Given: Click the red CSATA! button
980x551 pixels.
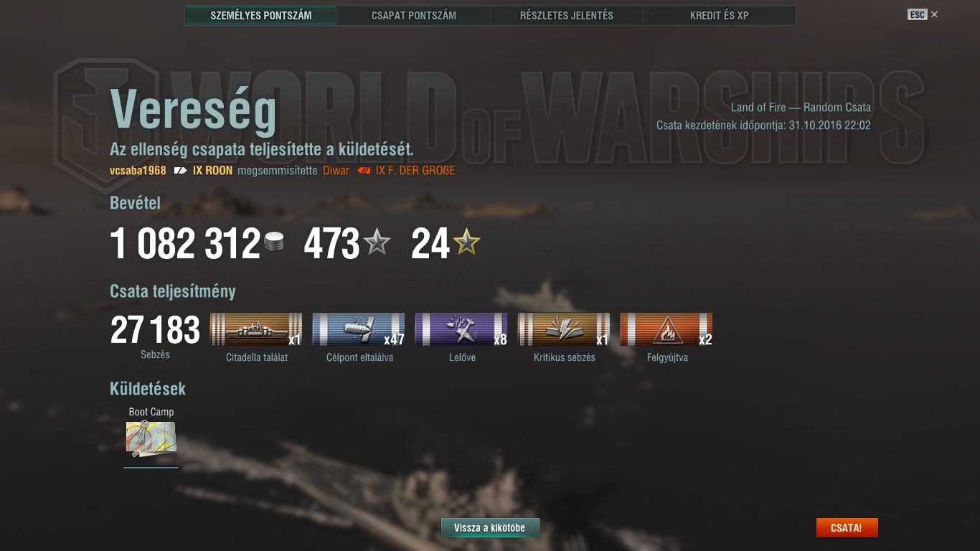Looking at the screenshot, I should tap(847, 528).
